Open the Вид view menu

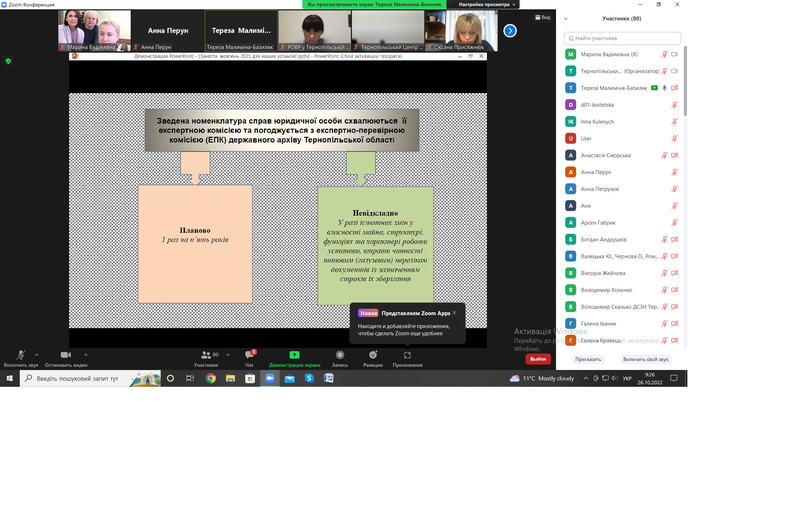[x=543, y=17]
